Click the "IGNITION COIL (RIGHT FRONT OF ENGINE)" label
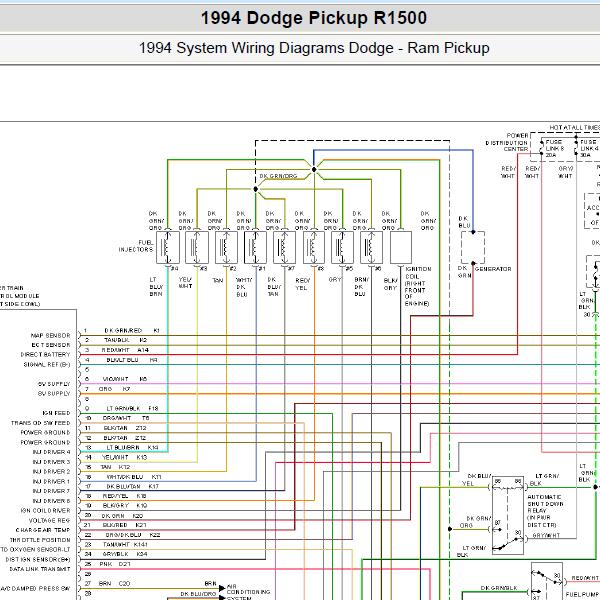This screenshot has height=600, width=600. pyautogui.click(x=418, y=286)
